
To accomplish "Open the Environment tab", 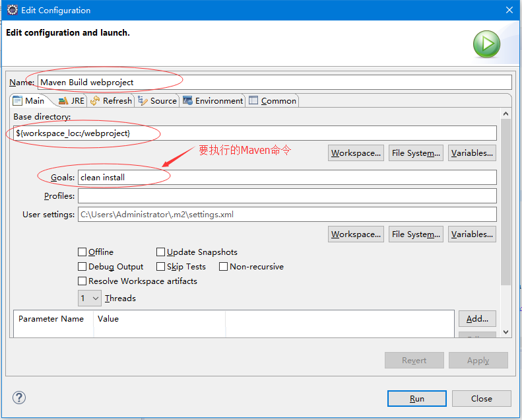I will click(x=213, y=100).
